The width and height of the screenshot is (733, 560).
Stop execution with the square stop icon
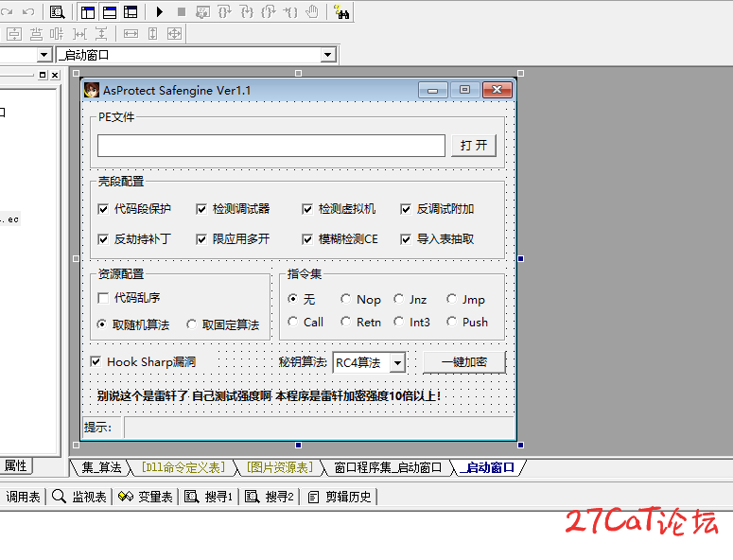pos(182,11)
